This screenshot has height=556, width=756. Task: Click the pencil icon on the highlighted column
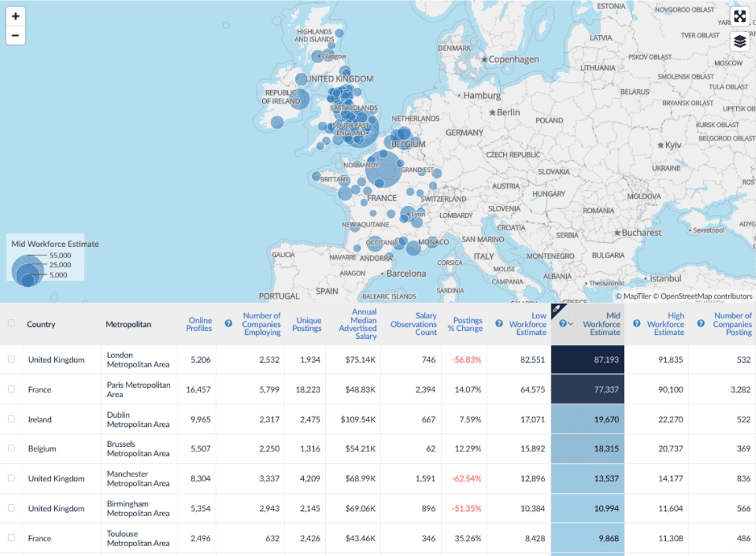click(556, 306)
